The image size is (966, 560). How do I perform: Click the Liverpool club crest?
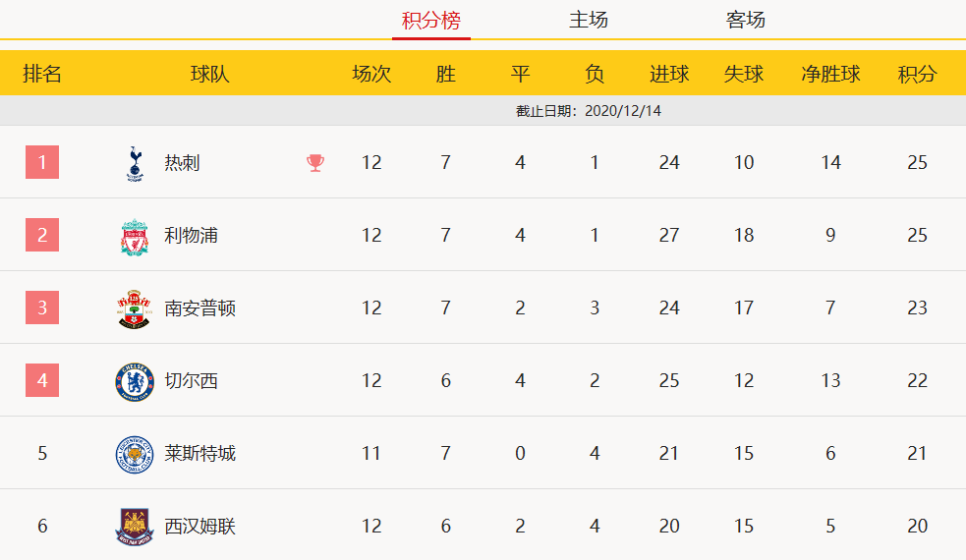[135, 237]
